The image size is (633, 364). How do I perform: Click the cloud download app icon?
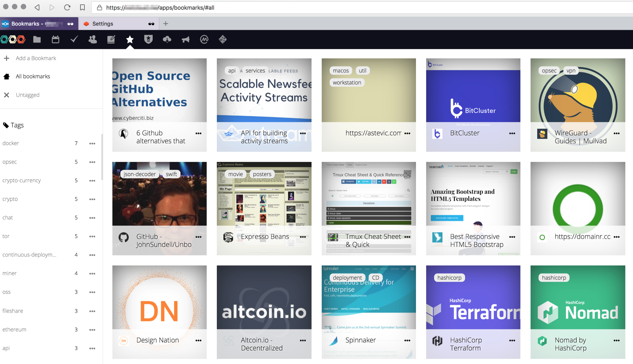(x=167, y=39)
